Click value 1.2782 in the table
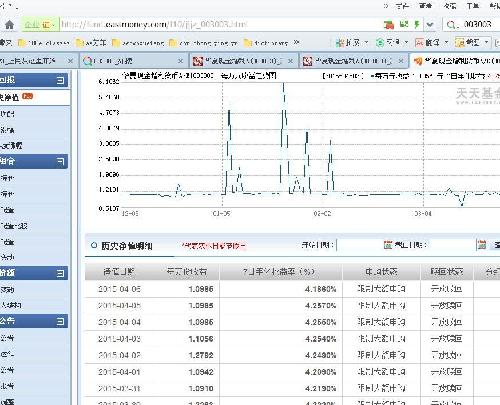 (201, 355)
